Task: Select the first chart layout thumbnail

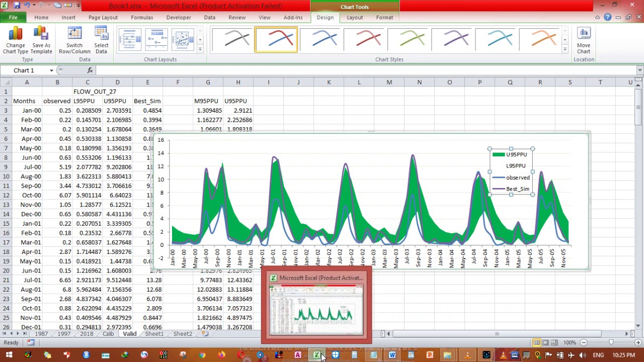Action: point(130,40)
